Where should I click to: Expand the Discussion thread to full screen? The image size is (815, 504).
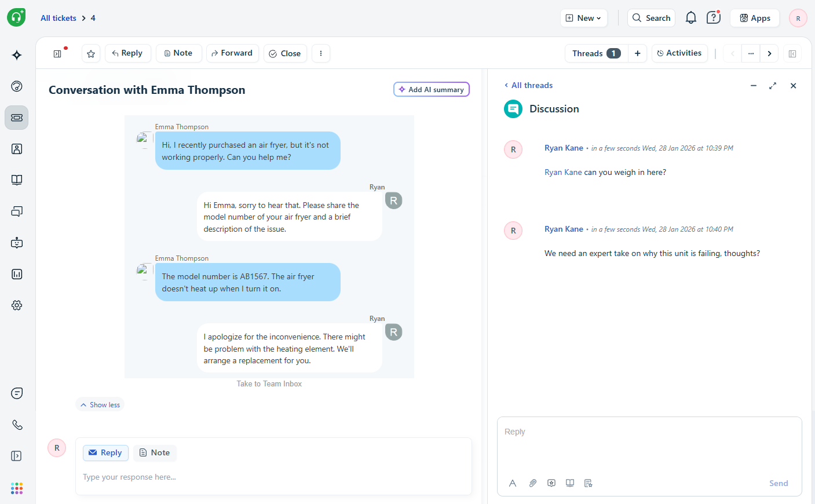pos(773,85)
